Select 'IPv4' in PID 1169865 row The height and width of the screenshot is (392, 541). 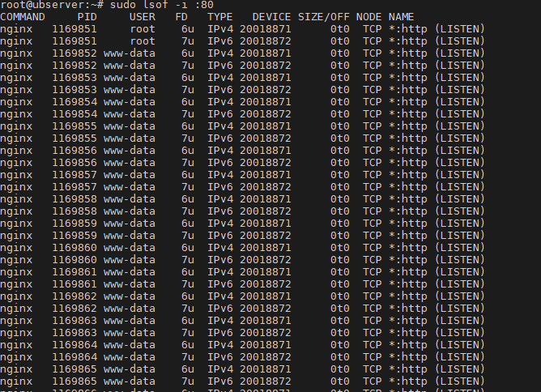[220, 369]
